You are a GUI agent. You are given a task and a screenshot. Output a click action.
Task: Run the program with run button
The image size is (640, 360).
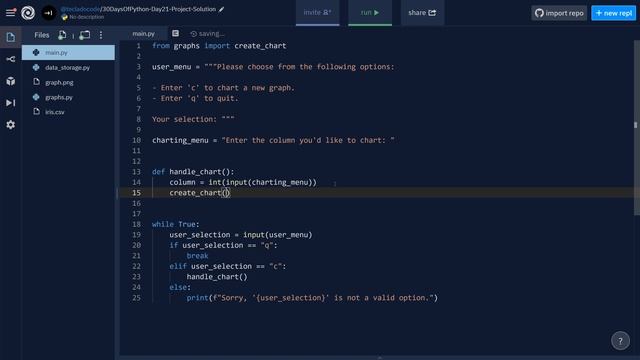point(370,12)
